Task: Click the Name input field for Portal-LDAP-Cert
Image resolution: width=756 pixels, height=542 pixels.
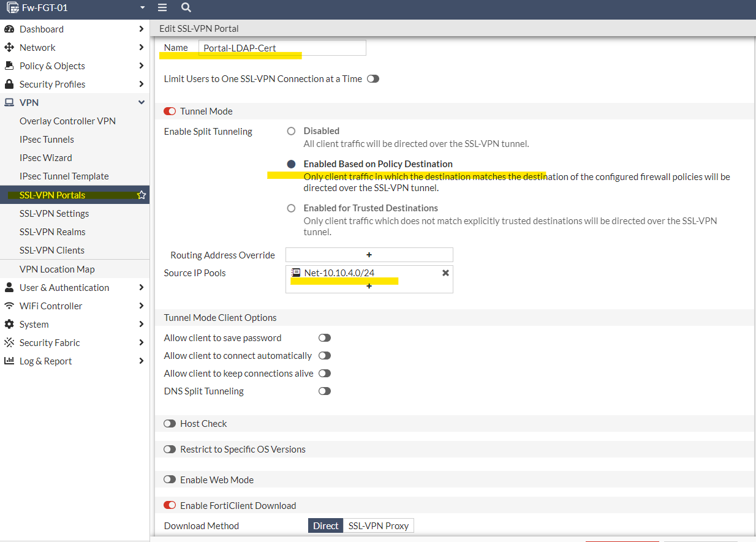Action: point(281,47)
